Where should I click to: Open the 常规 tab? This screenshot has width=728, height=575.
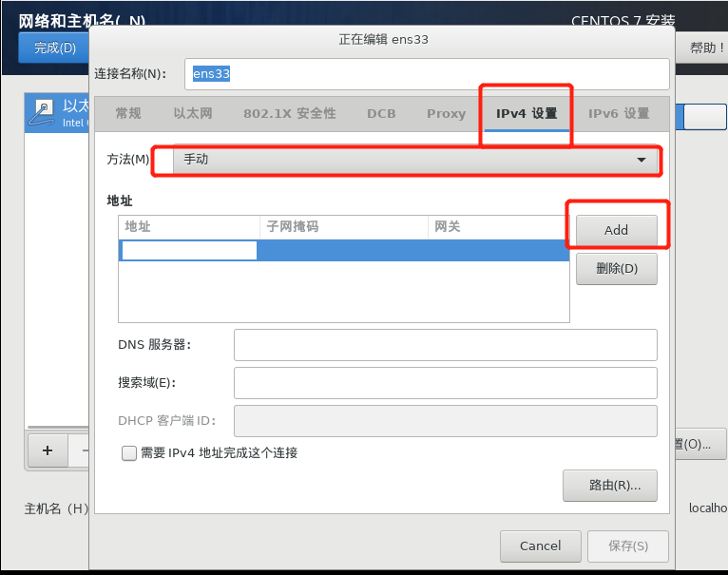[x=128, y=113]
